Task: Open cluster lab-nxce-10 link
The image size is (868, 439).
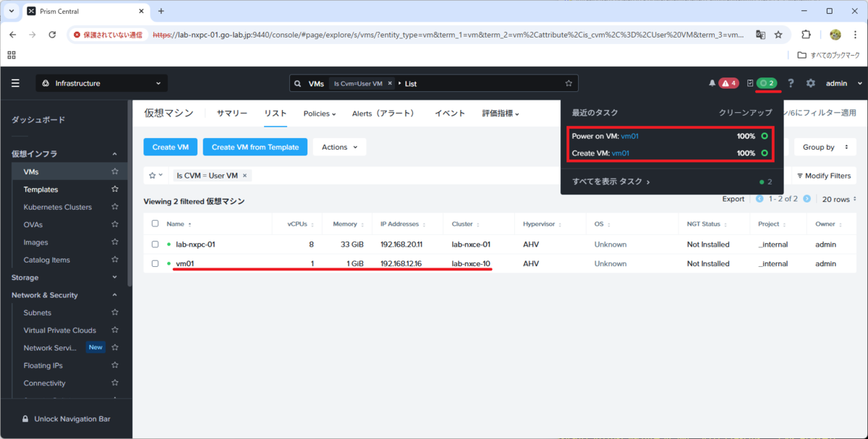Action: tap(471, 263)
